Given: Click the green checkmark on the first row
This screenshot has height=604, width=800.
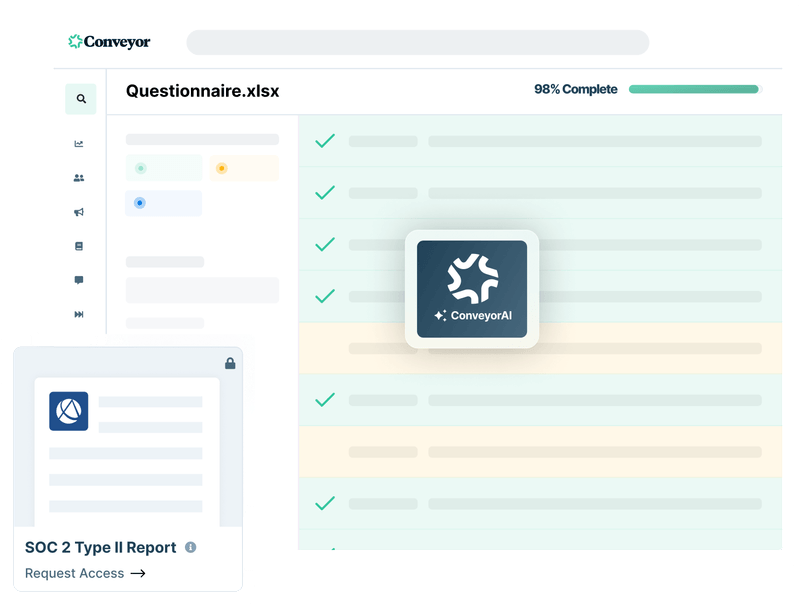Looking at the screenshot, I should tap(324, 141).
